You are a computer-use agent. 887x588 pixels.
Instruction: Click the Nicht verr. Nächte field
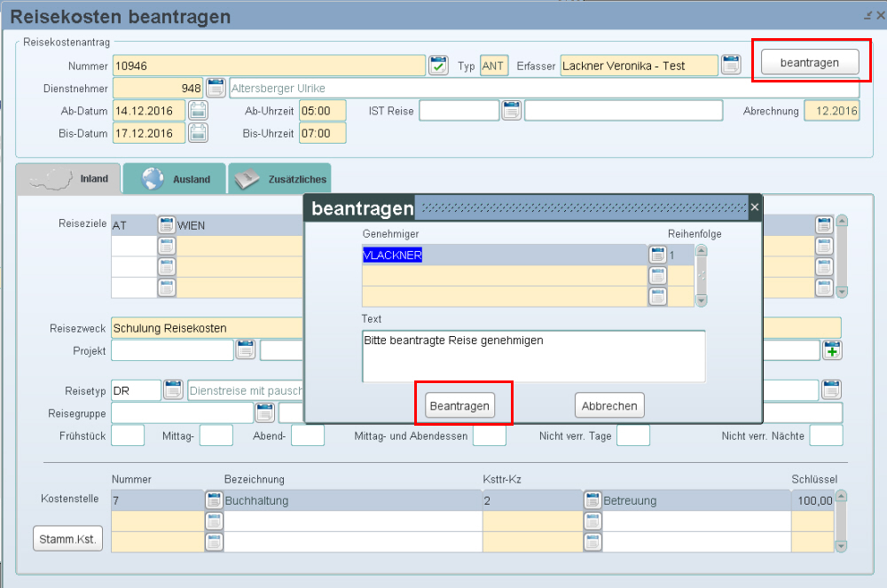point(826,436)
